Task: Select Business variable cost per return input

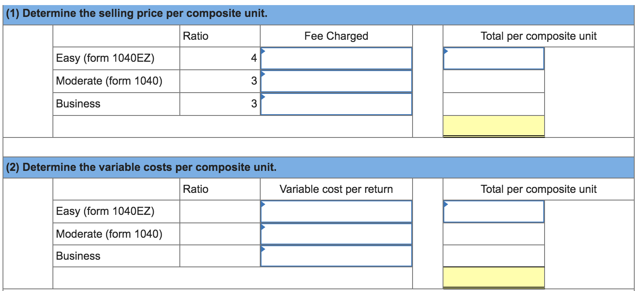Action: (336, 257)
